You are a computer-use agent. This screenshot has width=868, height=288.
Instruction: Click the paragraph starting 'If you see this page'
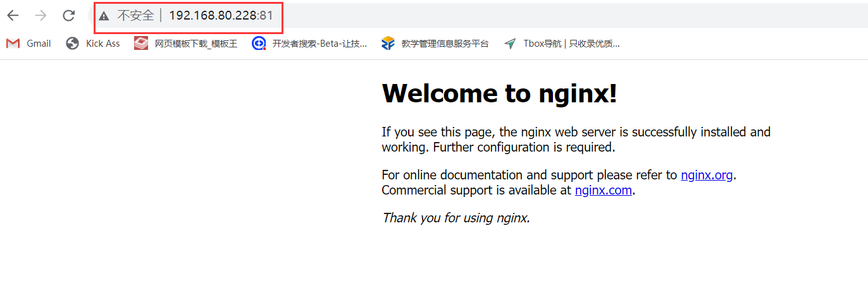point(576,140)
